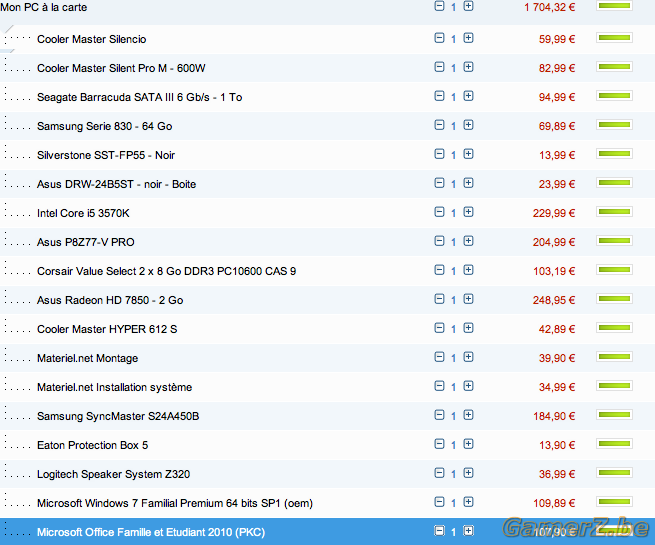Add another Cooler Master HYPER 612 S
Screen dimensions: 655x545
click(468, 328)
